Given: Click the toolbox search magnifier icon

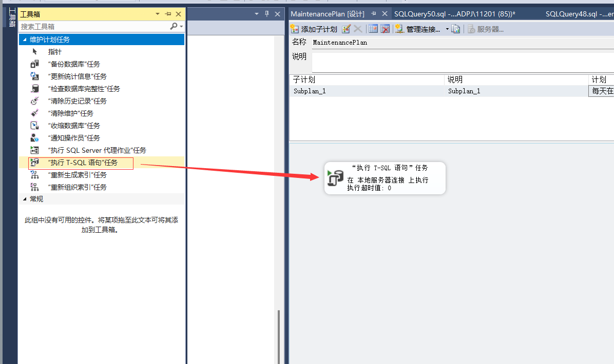Looking at the screenshot, I should [x=174, y=26].
